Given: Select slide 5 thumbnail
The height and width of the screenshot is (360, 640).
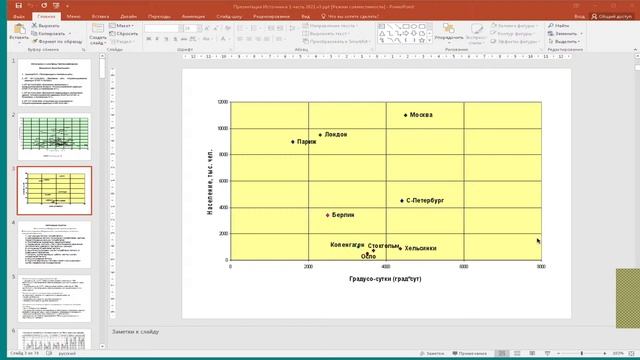Looking at the screenshot, I should tap(54, 298).
